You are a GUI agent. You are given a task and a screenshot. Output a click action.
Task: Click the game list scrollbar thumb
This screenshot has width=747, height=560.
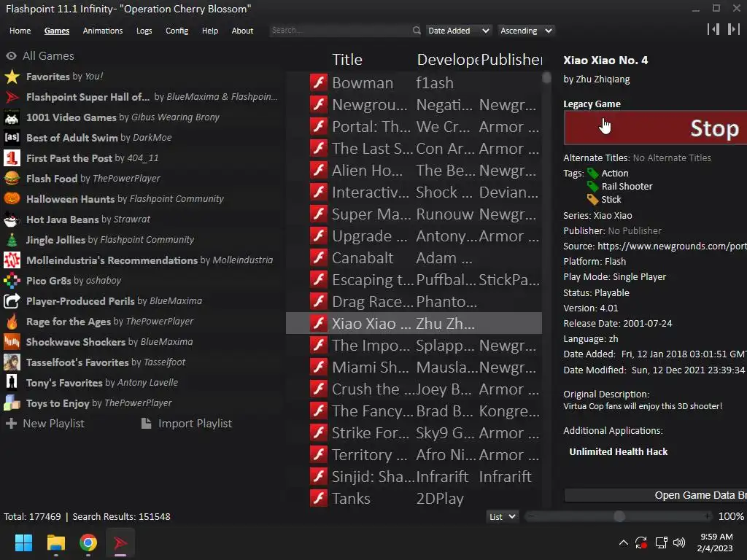pos(546,77)
